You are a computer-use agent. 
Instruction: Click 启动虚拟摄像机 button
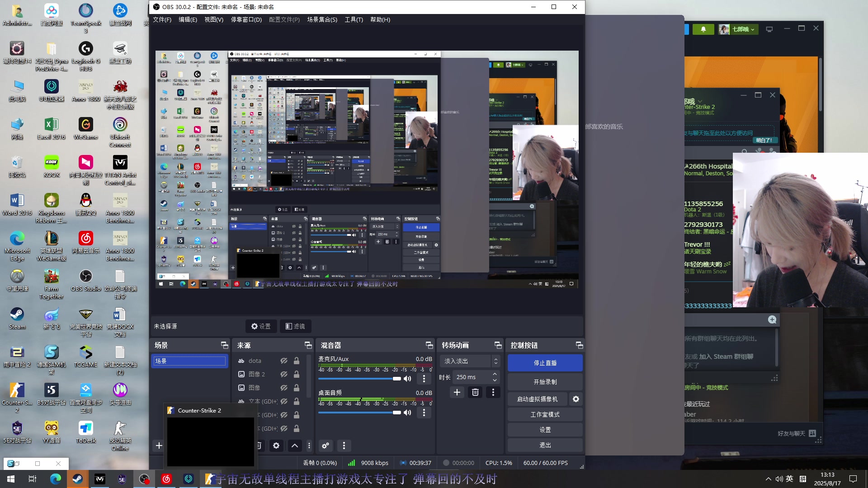[538, 399]
